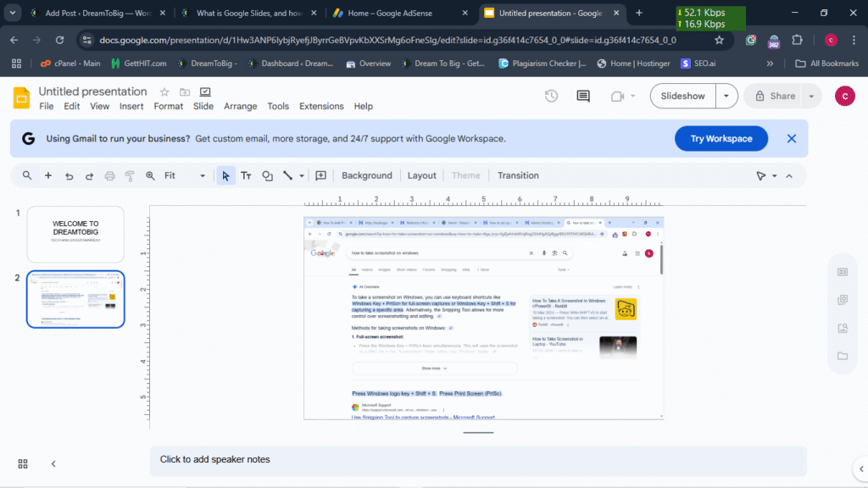
Task: Click the Transition button
Action: click(x=518, y=175)
